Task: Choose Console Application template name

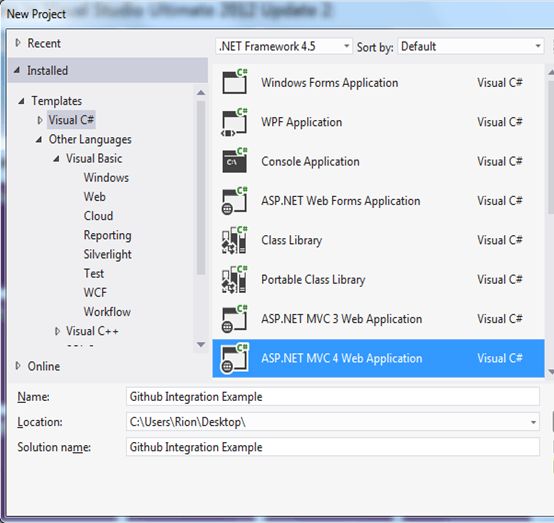Action: [310, 161]
